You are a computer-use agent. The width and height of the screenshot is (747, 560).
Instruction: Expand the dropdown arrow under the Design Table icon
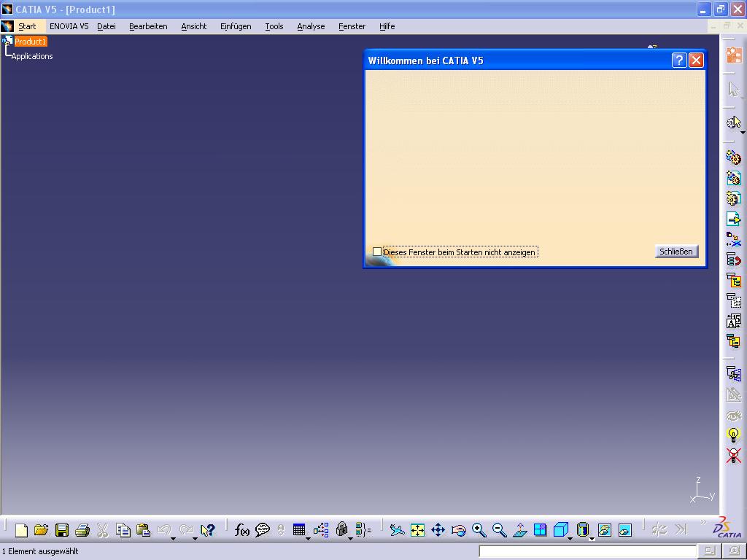(309, 539)
